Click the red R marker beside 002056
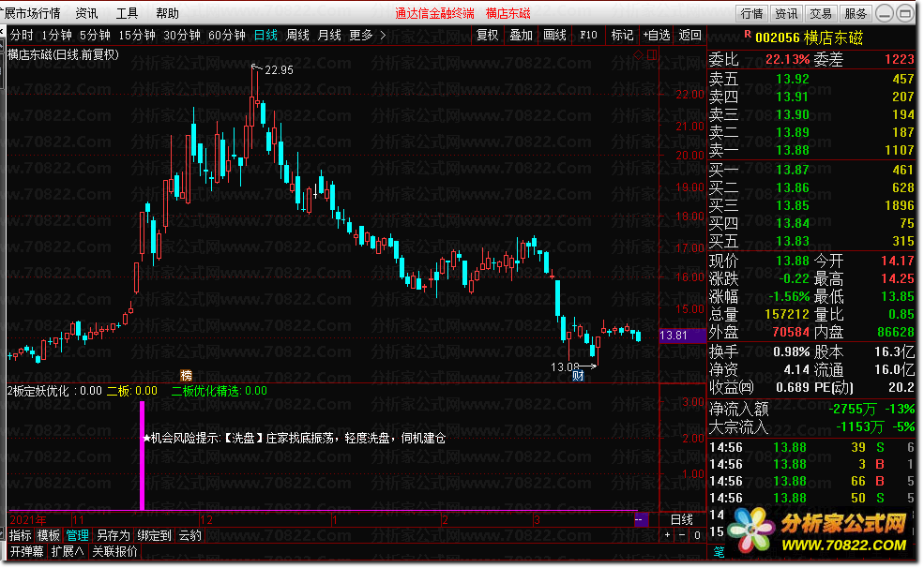 (748, 34)
